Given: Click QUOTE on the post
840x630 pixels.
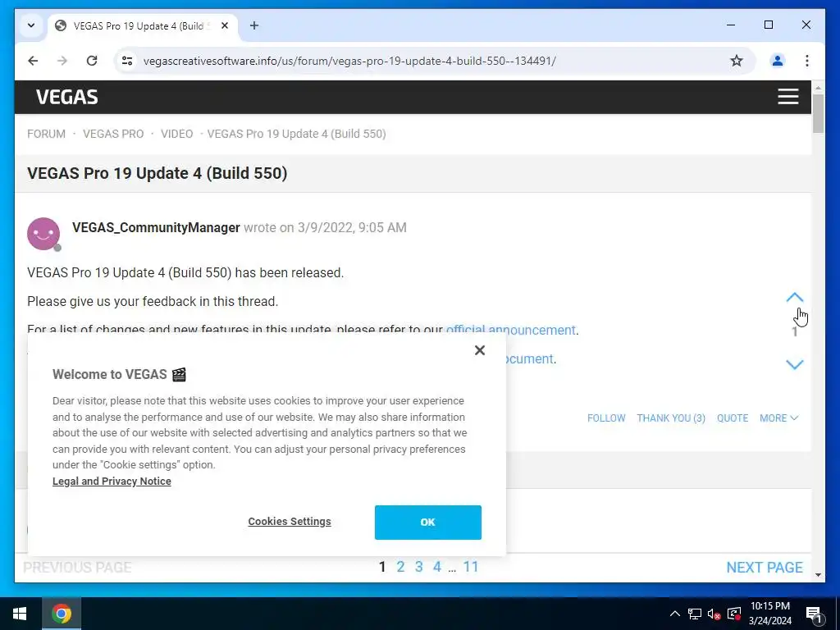Looking at the screenshot, I should (733, 418).
